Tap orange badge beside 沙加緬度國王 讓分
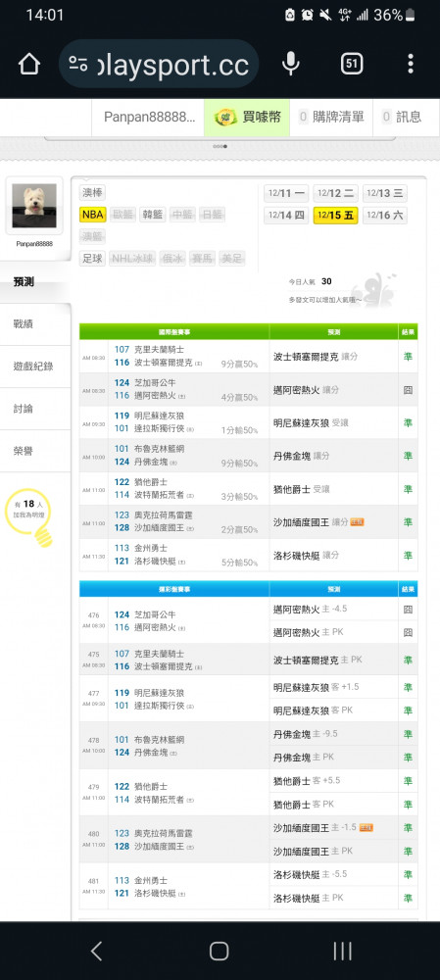Screen dimensions: 440x980 coord(357,522)
